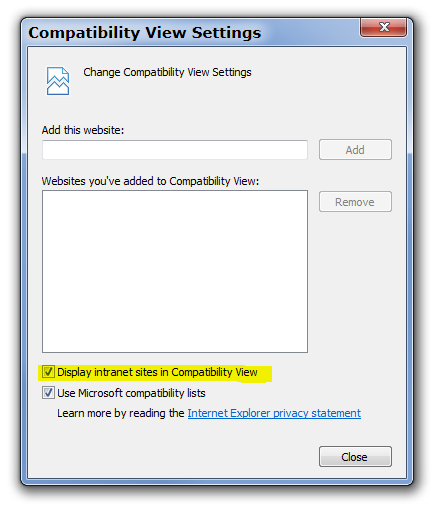Viewport: 432px width, 507px height.
Task: Click the 'Use Microsoft compatibility lists' label text
Action: (131, 393)
